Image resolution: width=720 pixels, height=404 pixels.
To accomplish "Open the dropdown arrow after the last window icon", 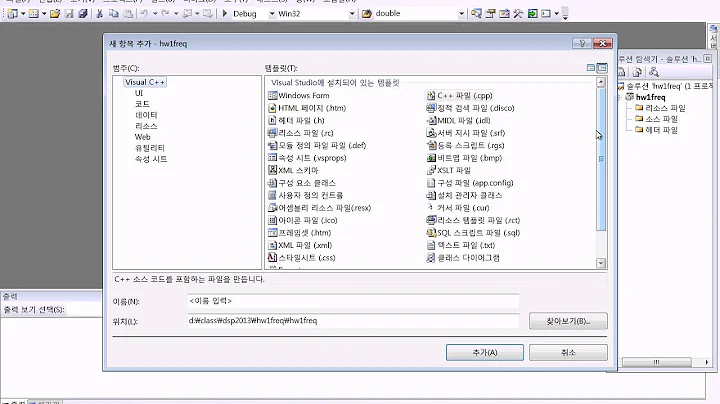I will coord(557,14).
